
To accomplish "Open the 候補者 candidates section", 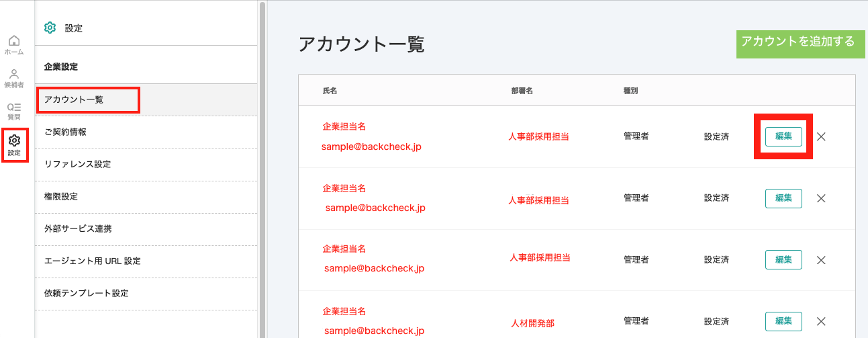I will tap(14, 79).
